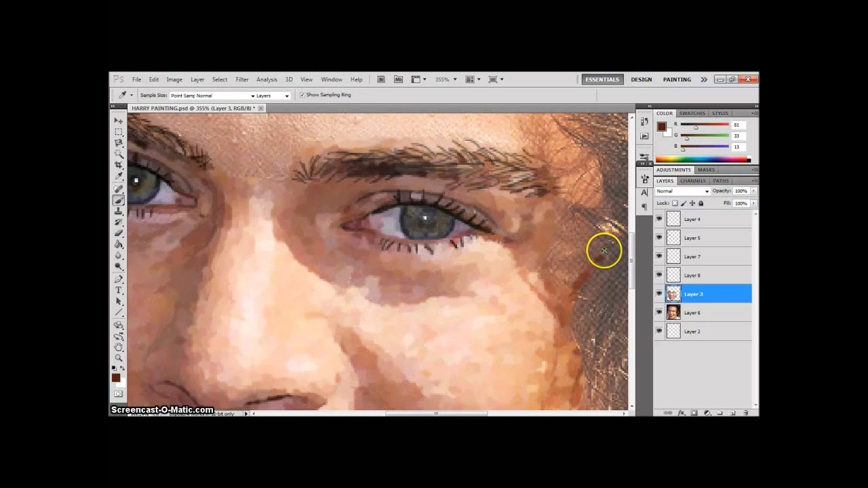Select the History Brush tool
Viewport: 868px width, 488px height.
coord(119,222)
